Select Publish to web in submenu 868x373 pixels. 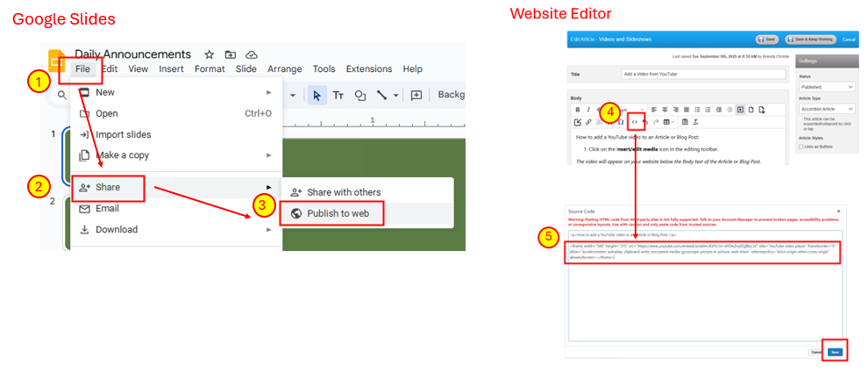(367, 213)
